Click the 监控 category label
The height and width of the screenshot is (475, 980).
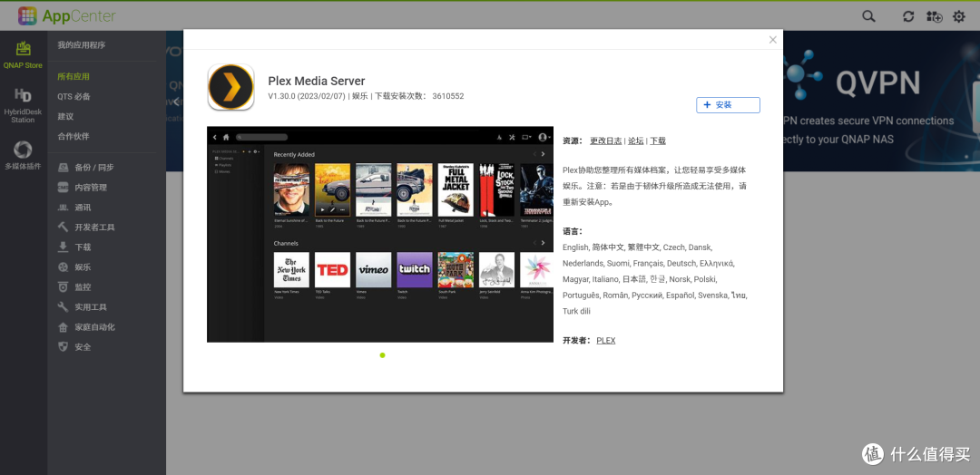(83, 287)
